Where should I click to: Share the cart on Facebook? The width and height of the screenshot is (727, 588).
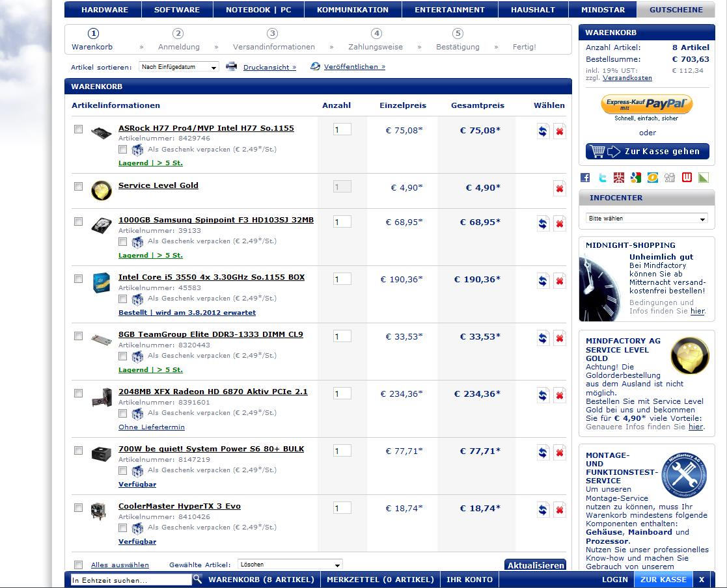585,178
